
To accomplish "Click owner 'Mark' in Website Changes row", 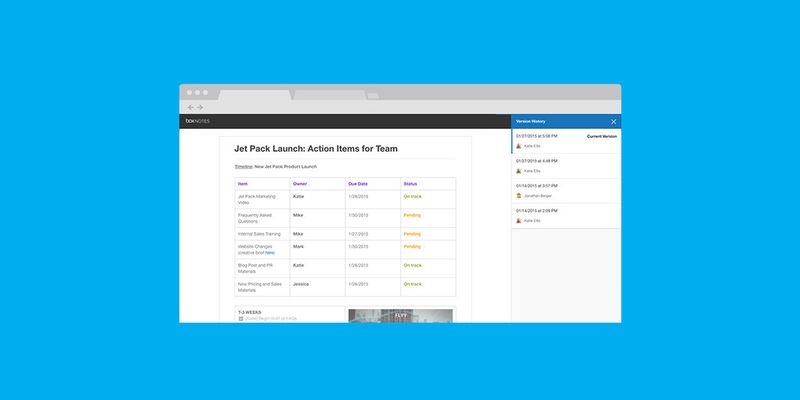I will pyautogui.click(x=298, y=247).
